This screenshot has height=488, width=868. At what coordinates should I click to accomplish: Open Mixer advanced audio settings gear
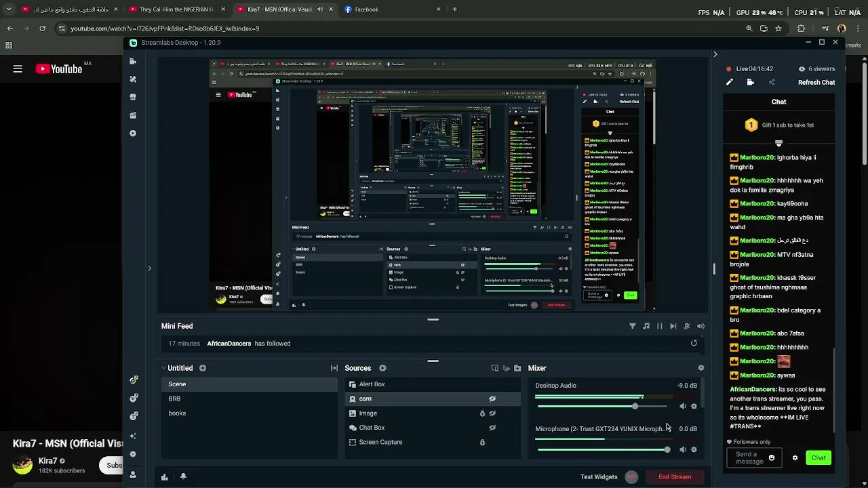701,368
